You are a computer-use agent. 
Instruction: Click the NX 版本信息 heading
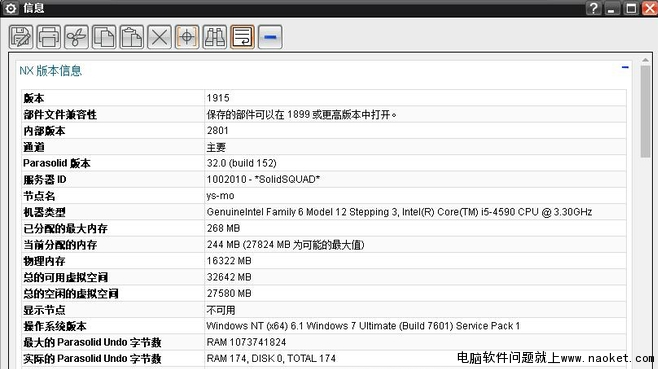coord(51,71)
